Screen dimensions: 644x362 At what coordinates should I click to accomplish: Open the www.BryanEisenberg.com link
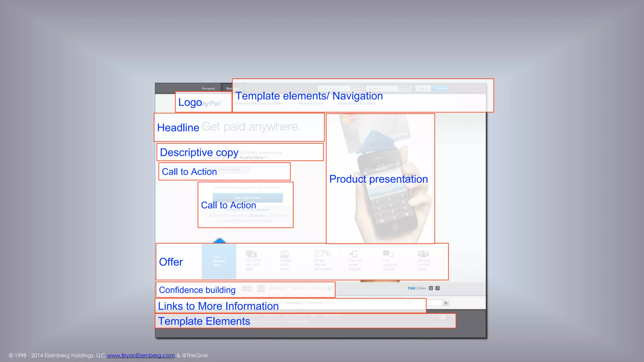(141, 355)
